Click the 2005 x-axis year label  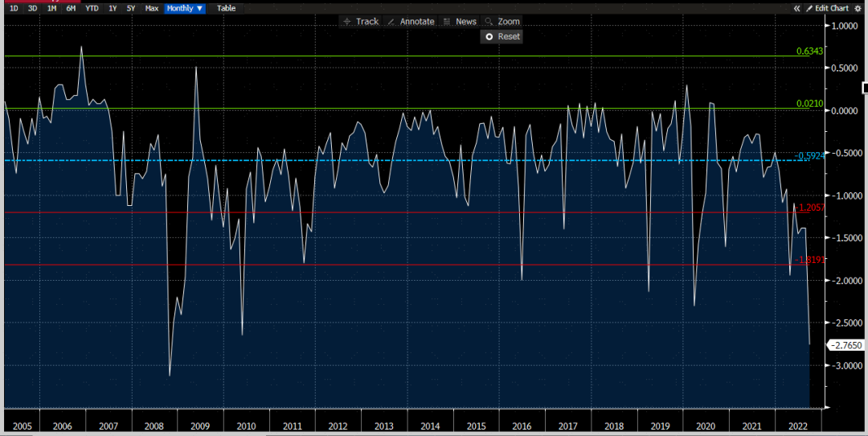[23, 426]
